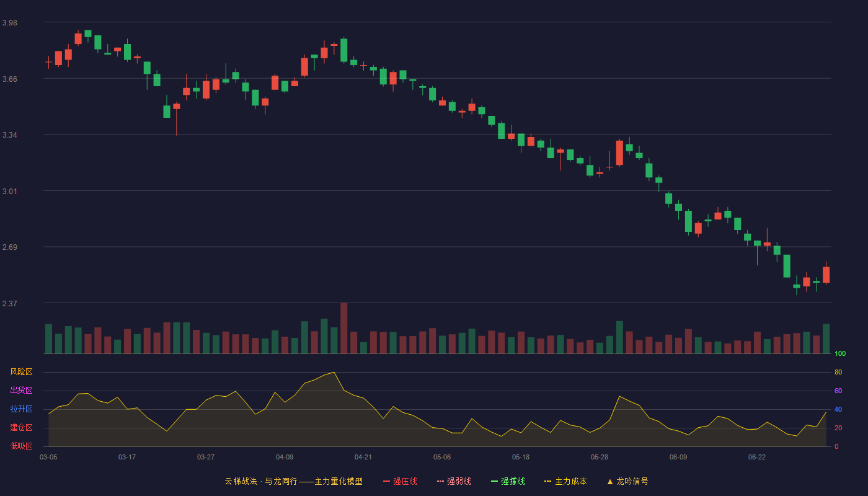Viewport: 868px width, 496px height.
Task: Click the 拉升区 zone label
Action: point(21,409)
